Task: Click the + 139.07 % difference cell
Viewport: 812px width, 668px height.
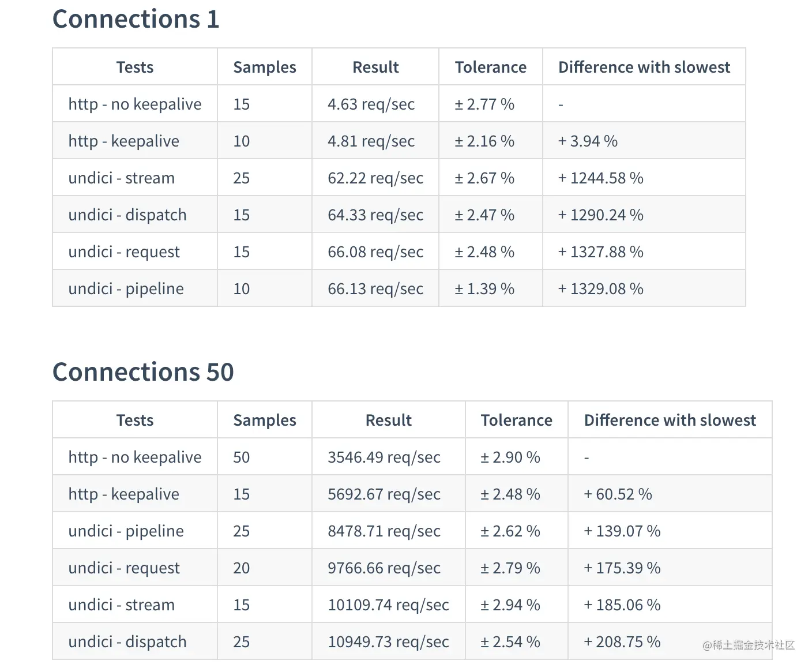Action: coord(670,531)
